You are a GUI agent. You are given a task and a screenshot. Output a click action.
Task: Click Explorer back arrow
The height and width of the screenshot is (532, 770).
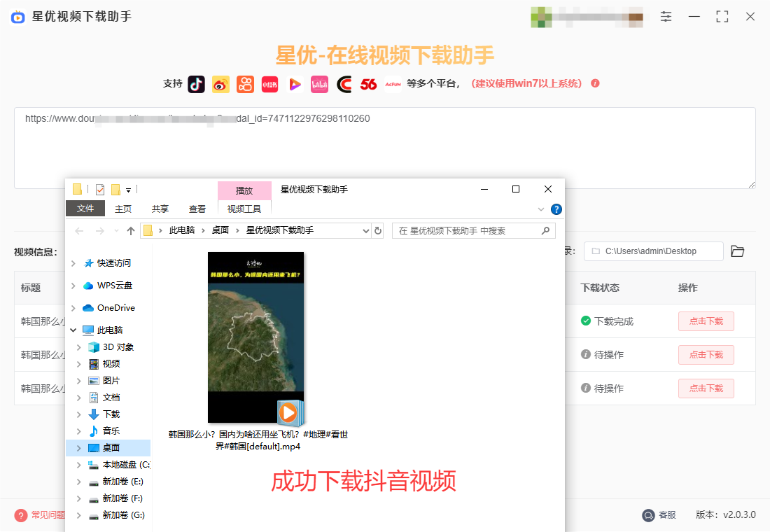79,231
